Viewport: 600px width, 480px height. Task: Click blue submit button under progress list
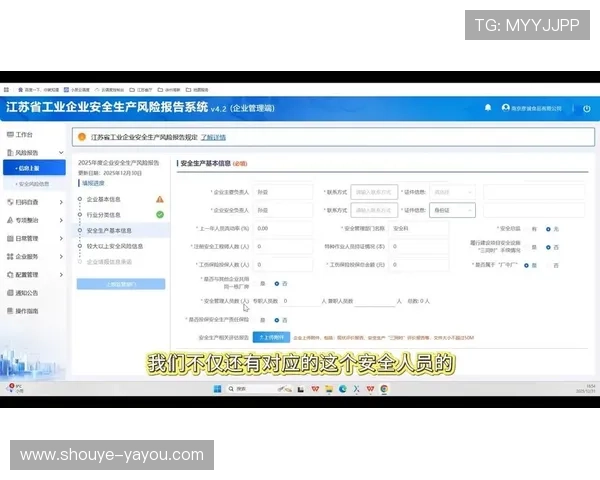click(x=121, y=284)
